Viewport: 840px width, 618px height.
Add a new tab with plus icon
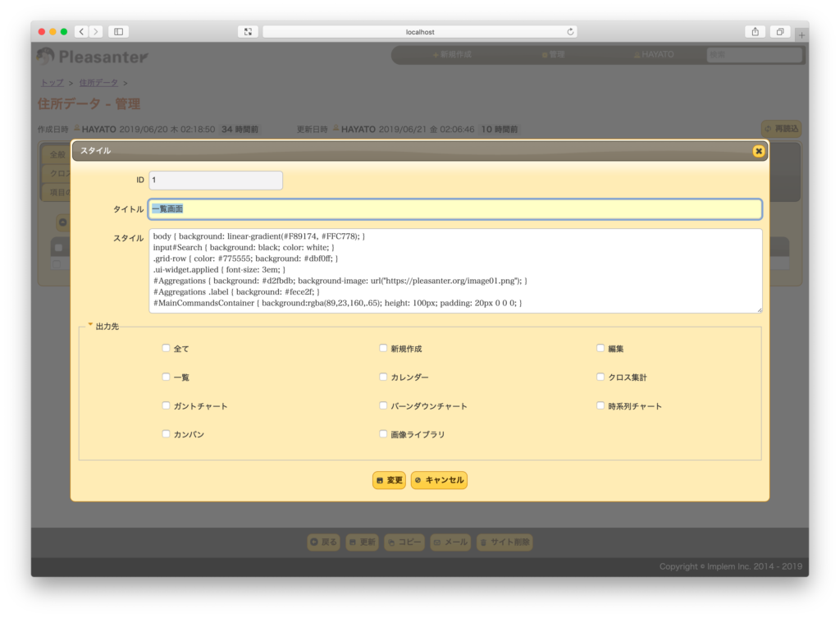801,34
